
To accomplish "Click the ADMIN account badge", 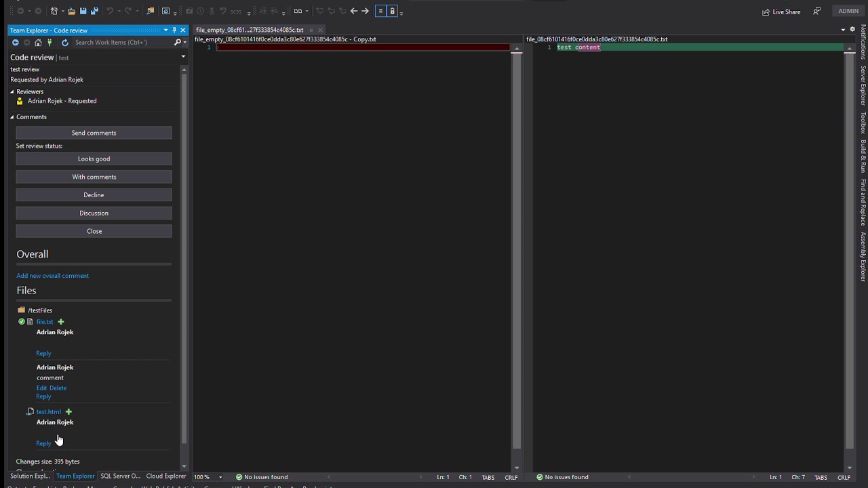I will coord(848,11).
